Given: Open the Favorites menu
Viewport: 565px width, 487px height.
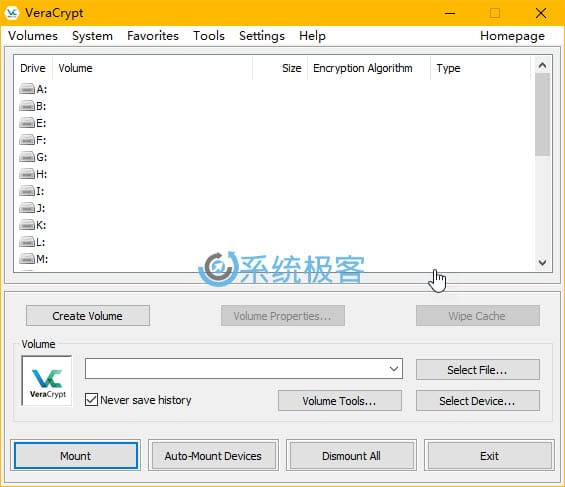Looking at the screenshot, I should [153, 36].
